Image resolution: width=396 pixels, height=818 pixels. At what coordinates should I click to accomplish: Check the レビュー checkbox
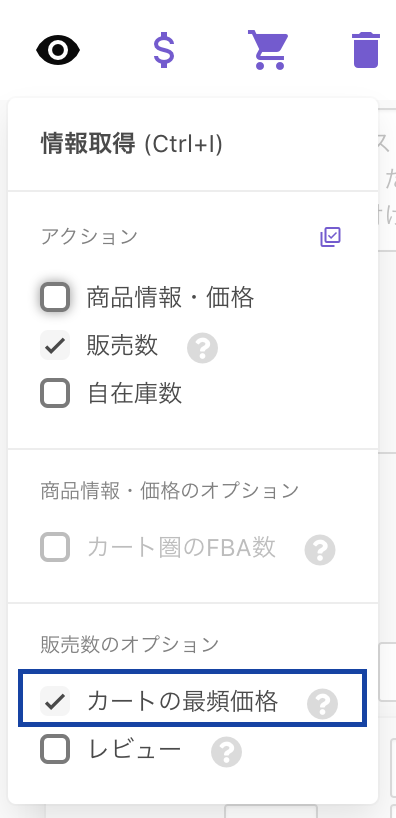(55, 749)
